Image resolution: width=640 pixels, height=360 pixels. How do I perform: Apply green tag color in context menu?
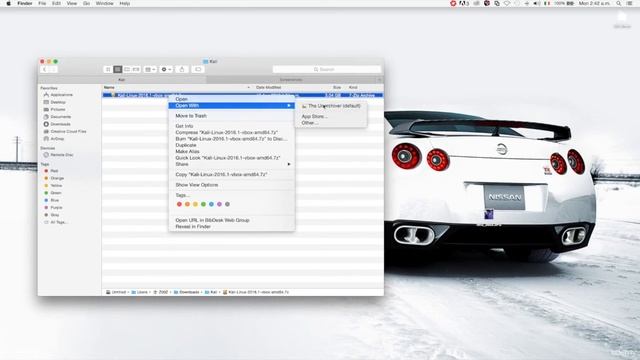coord(203,204)
